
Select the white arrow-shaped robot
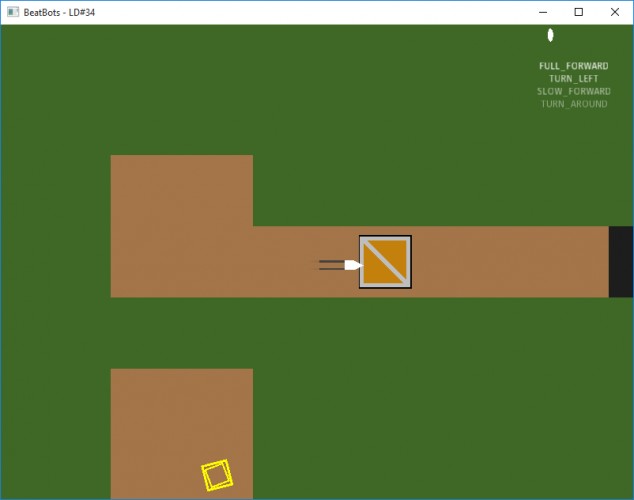pos(353,265)
